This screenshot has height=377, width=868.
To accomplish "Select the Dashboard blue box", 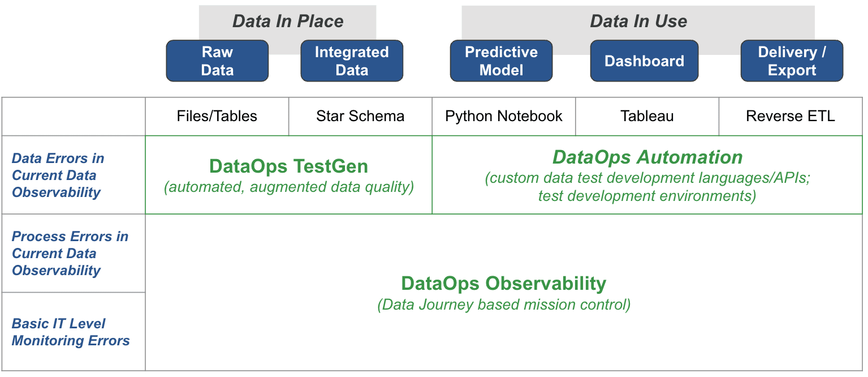I will pyautogui.click(x=644, y=61).
